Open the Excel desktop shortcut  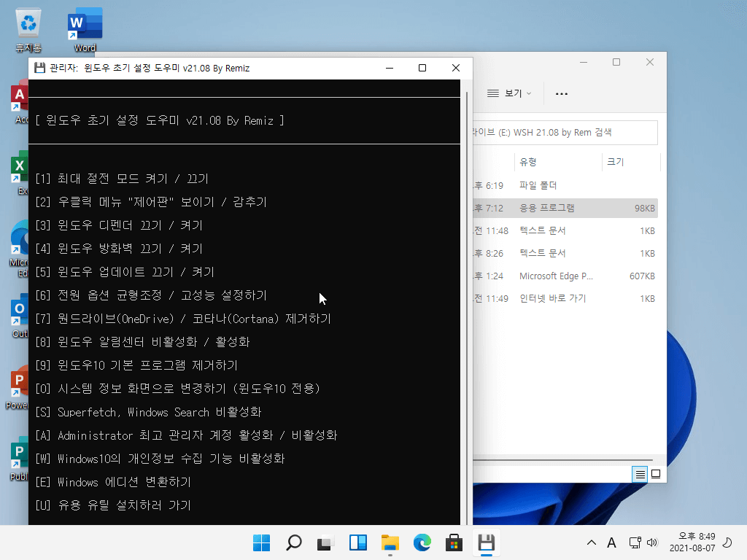point(19,174)
